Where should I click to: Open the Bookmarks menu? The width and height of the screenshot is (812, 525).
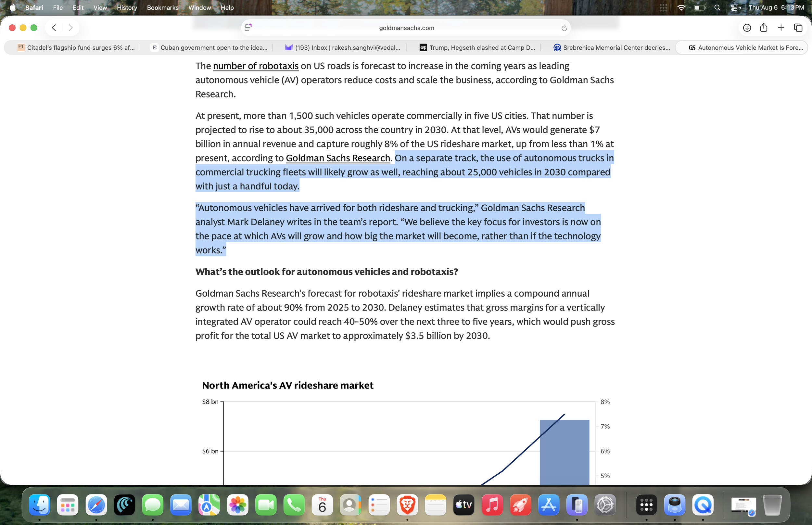pyautogui.click(x=162, y=7)
